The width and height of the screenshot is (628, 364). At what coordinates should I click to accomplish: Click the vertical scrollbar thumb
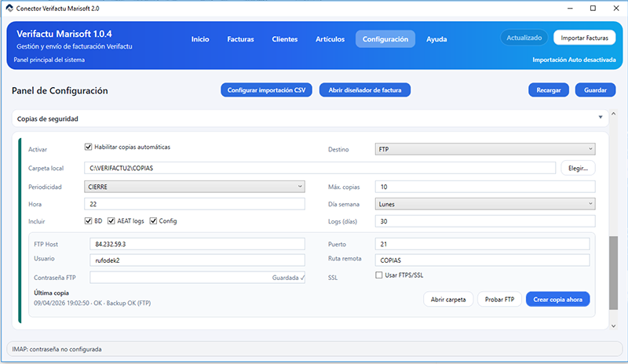[613, 273]
